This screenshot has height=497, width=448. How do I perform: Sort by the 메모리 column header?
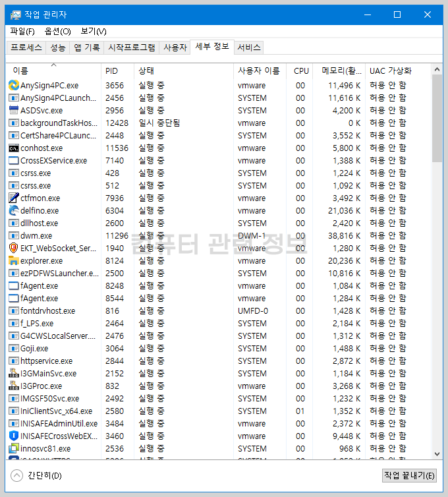pyautogui.click(x=339, y=71)
